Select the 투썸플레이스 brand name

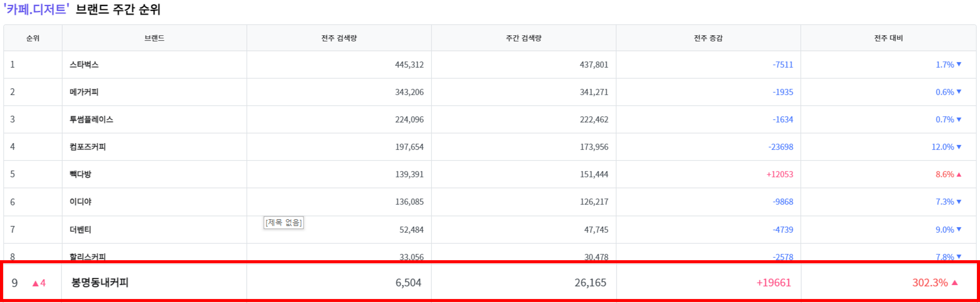coord(91,119)
